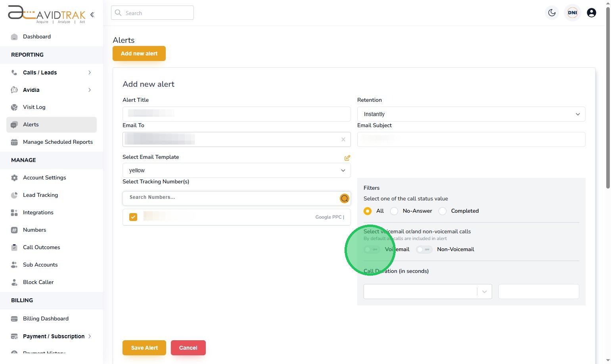Select the Completed call status radio
This screenshot has width=611, height=364.
[442, 211]
